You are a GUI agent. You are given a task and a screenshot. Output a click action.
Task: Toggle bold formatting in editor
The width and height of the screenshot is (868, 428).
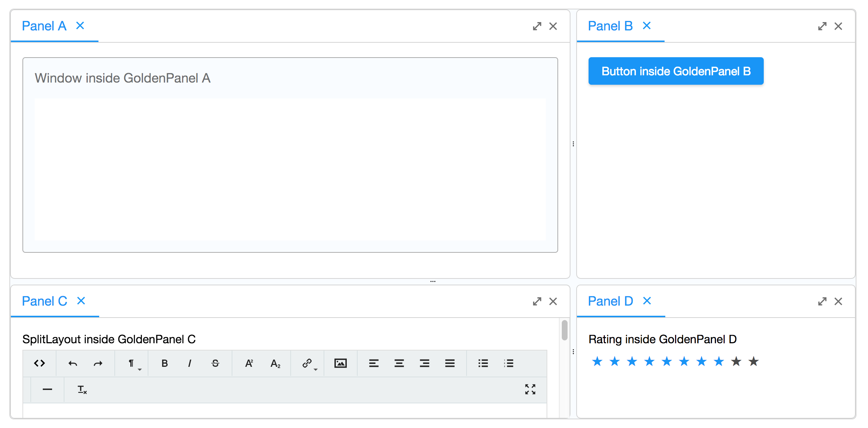click(165, 363)
